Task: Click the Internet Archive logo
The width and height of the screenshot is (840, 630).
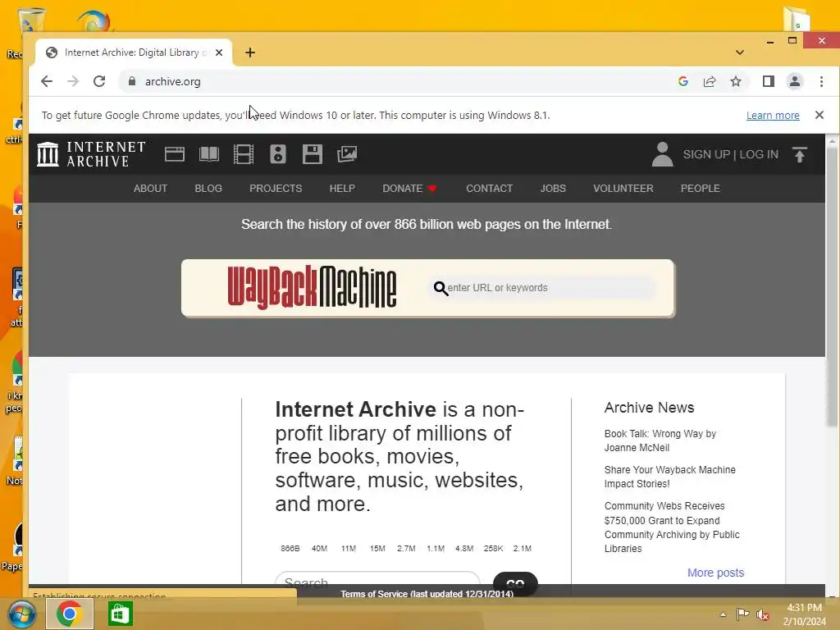Action: 92,154
